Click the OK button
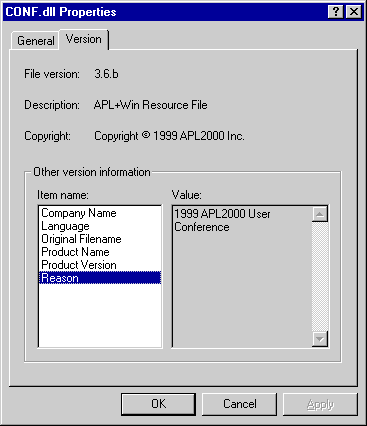The height and width of the screenshot is (426, 367). coord(158,404)
